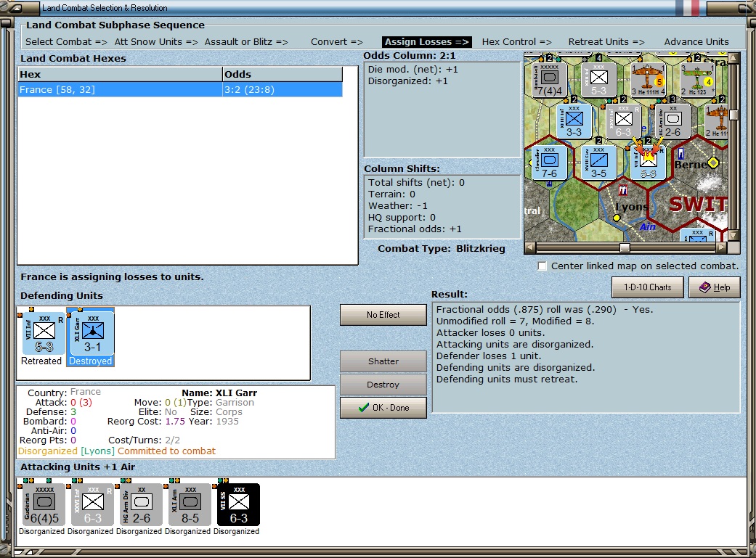
Task: Confirm with OK - Done
Action: 383,408
